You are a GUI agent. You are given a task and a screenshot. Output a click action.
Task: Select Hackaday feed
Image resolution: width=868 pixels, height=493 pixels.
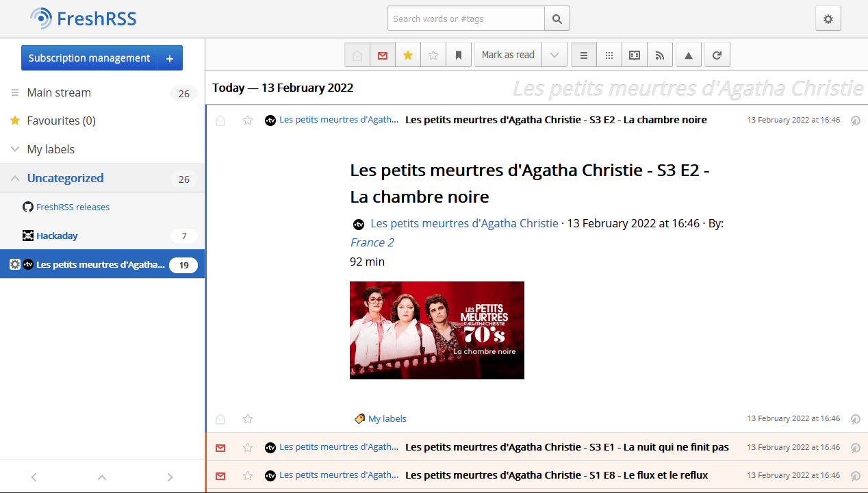[57, 236]
